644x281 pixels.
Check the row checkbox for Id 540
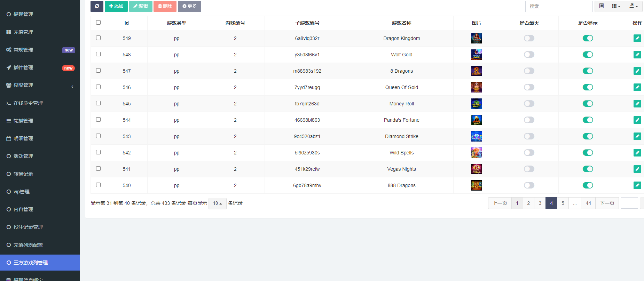pyautogui.click(x=98, y=185)
